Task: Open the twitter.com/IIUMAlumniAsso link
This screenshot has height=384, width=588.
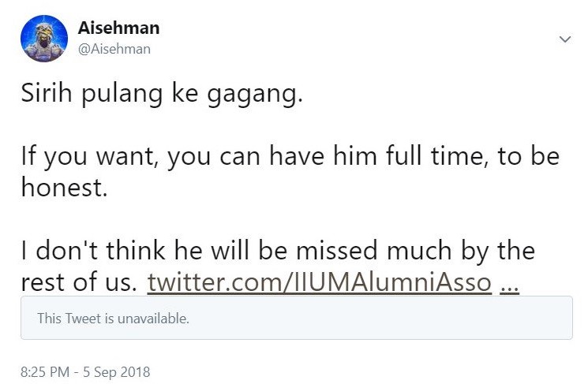Action: coord(320,281)
